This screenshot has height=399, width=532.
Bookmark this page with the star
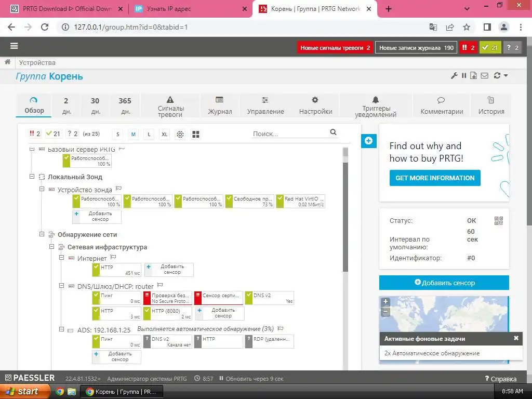467,27
